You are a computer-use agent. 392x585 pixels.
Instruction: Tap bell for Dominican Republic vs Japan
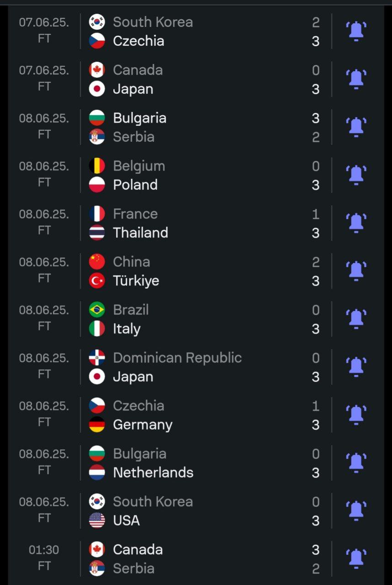356,367
